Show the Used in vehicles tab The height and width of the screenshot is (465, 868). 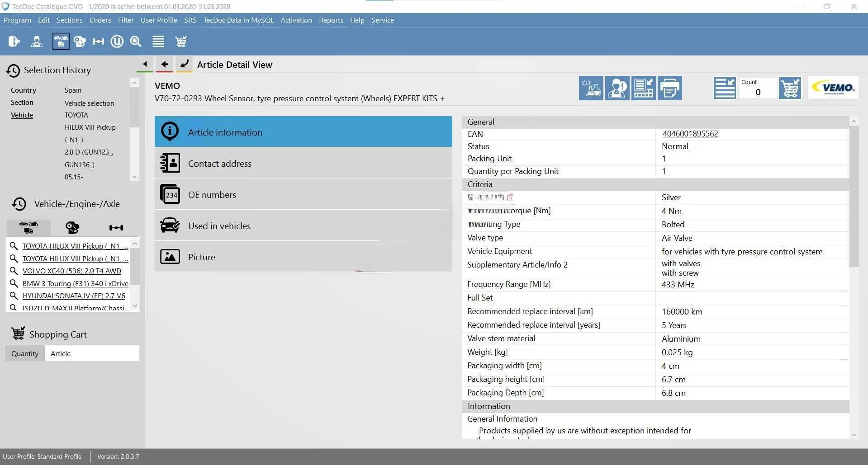pos(303,225)
